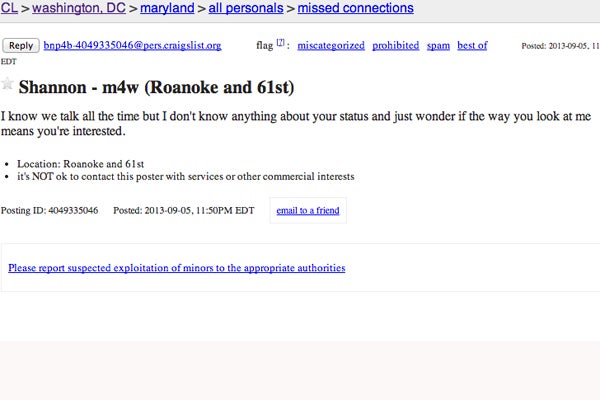The height and width of the screenshot is (400, 600).
Task: Open the CL home breadcrumb link
Action: click(x=10, y=8)
